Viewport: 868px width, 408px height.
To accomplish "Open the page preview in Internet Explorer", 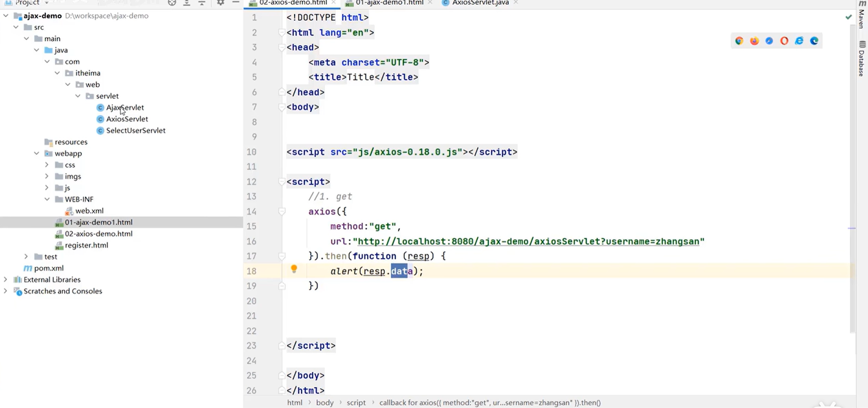I will coord(799,41).
